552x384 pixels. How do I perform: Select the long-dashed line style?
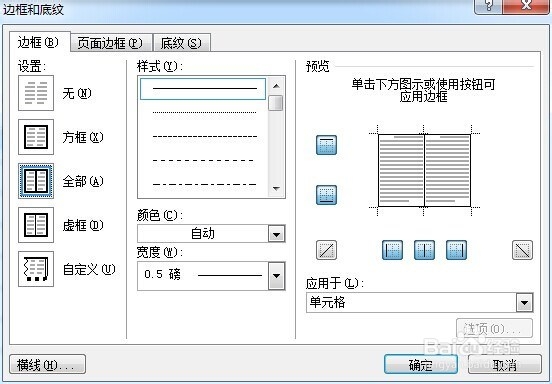[x=204, y=160]
